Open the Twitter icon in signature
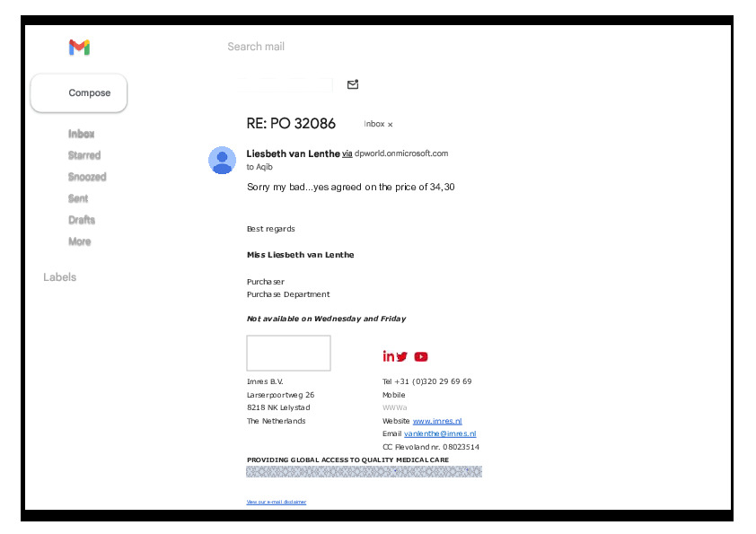This screenshot has width=756, height=534. (401, 356)
